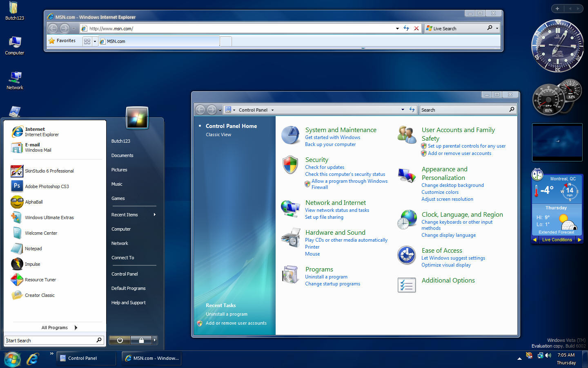Open the Security shield icon
The image size is (588, 368).
click(290, 164)
